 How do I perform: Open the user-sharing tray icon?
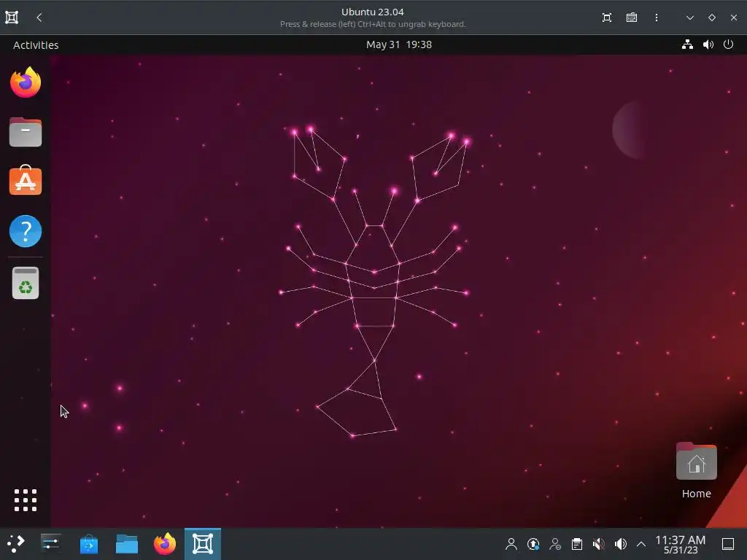click(555, 544)
